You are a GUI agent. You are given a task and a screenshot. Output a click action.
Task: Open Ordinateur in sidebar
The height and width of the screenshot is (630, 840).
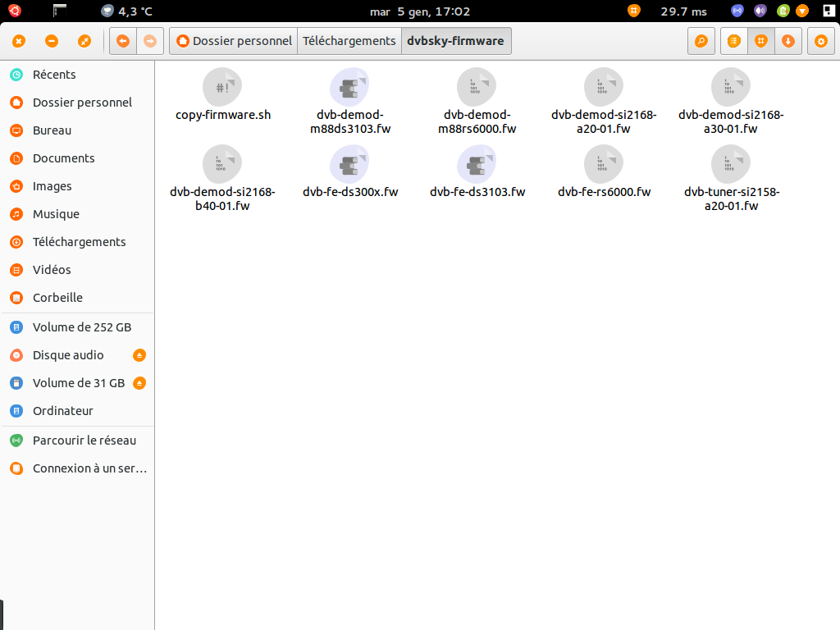pos(78,411)
